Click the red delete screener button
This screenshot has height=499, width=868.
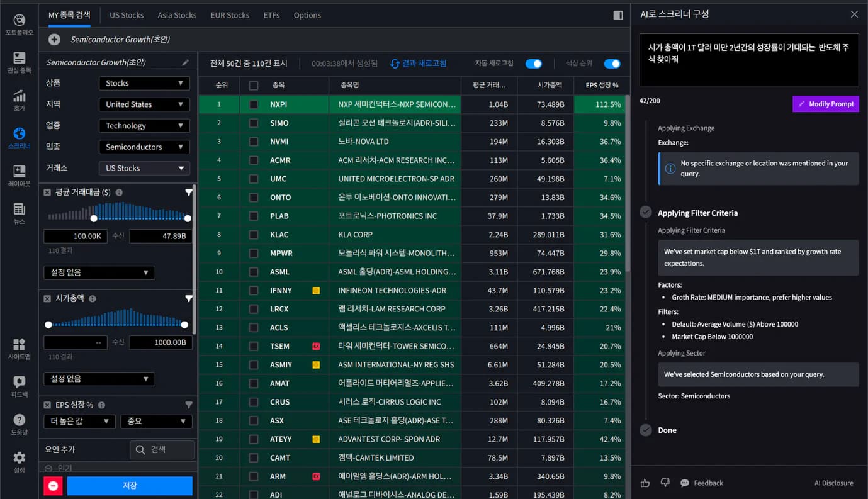pos(53,486)
